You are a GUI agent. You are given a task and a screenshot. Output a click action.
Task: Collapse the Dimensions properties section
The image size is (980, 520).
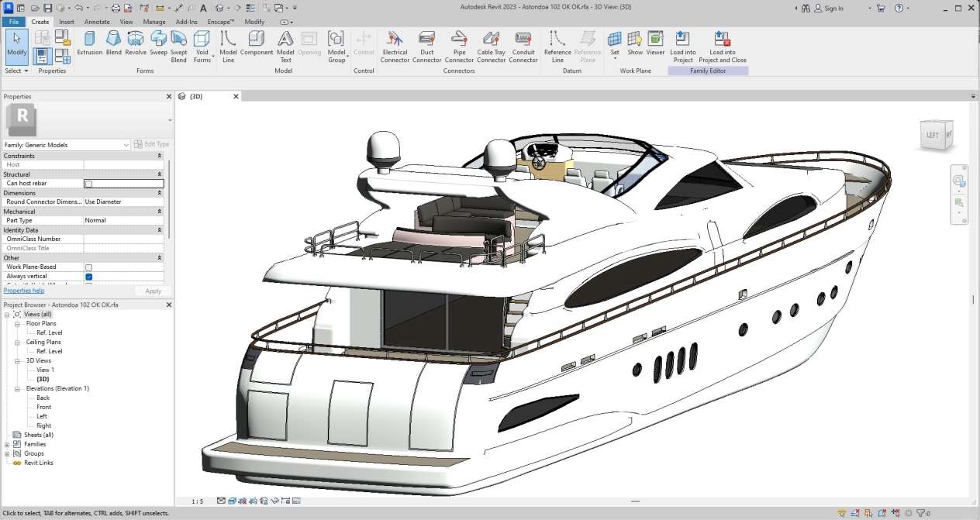[x=160, y=193]
